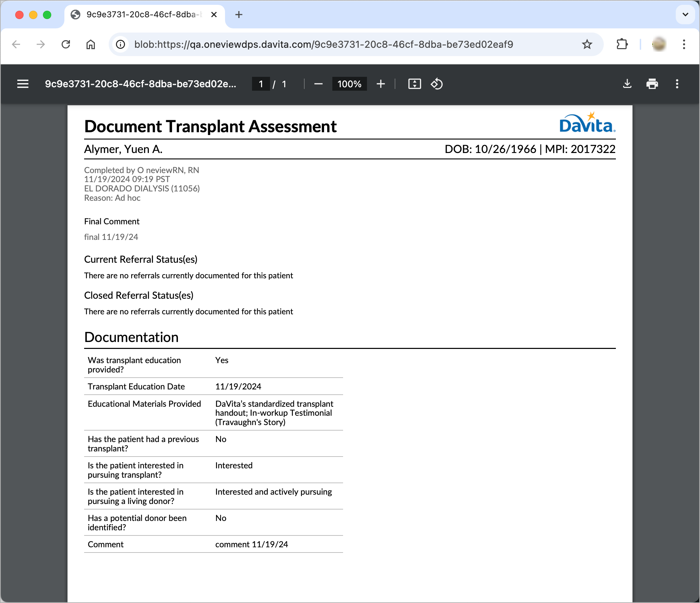Open the user profile avatar
The image size is (700, 603).
tap(659, 44)
